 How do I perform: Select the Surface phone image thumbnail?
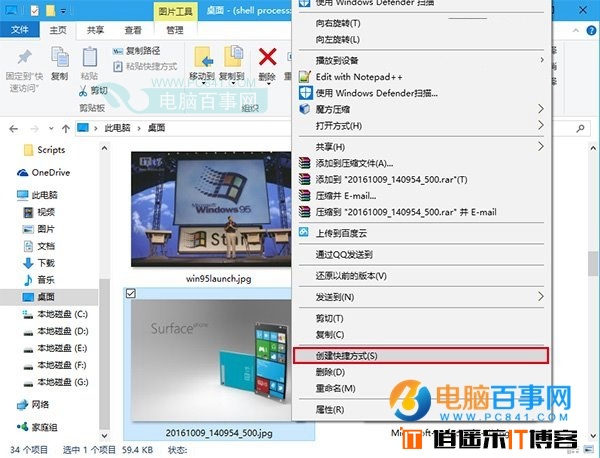(211, 360)
